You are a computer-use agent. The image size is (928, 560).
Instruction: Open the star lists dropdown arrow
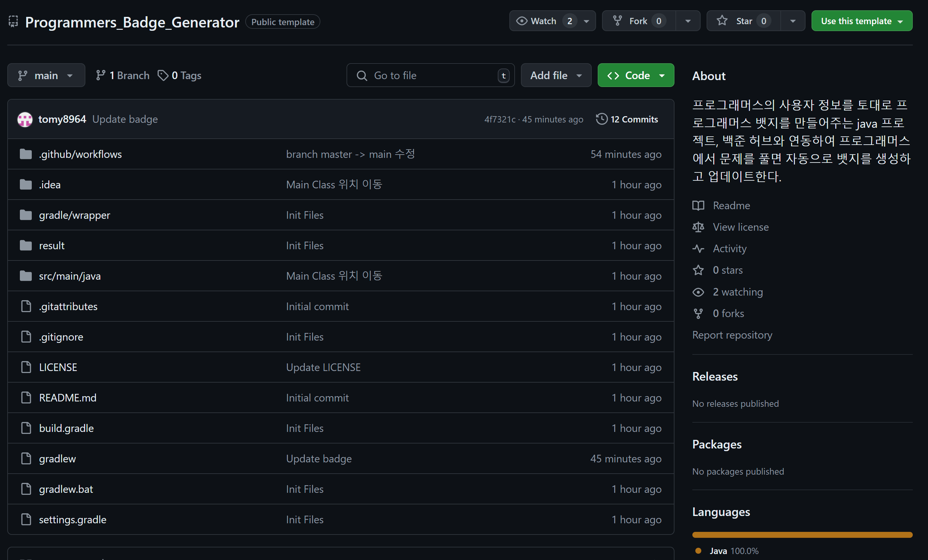pyautogui.click(x=792, y=21)
